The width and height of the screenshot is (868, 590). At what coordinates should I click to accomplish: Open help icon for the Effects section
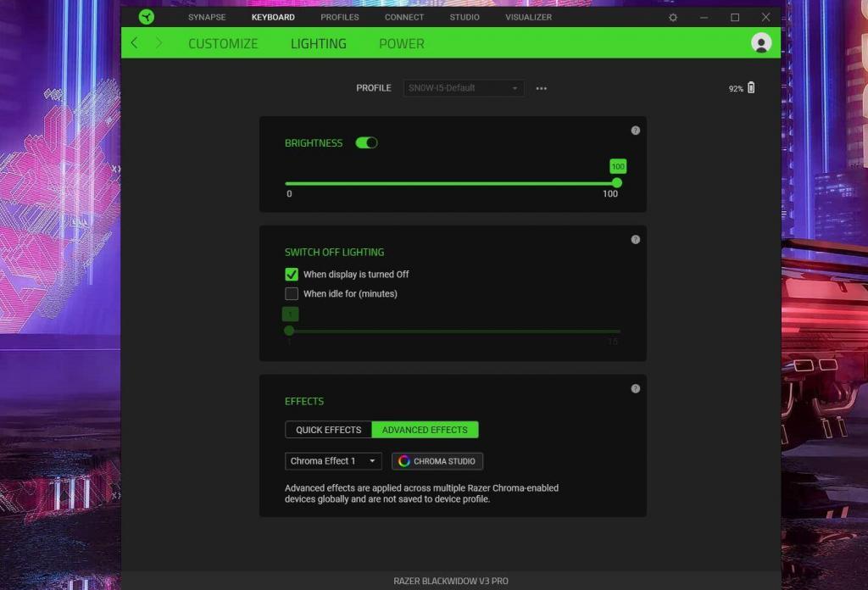(x=636, y=388)
